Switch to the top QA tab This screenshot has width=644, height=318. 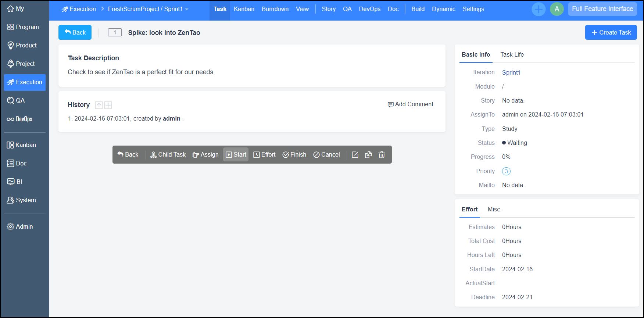pos(347,9)
